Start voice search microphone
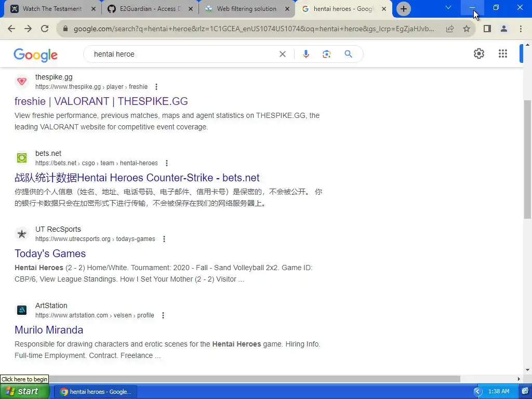 click(305, 54)
